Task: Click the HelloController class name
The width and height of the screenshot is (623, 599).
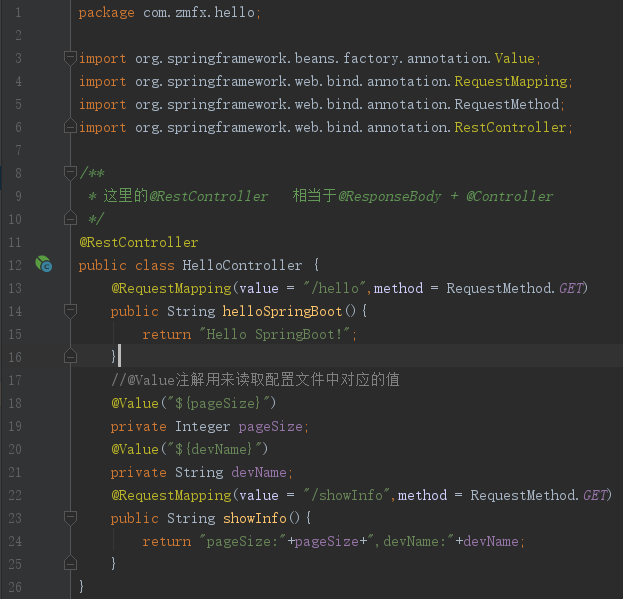Action: [x=242, y=265]
